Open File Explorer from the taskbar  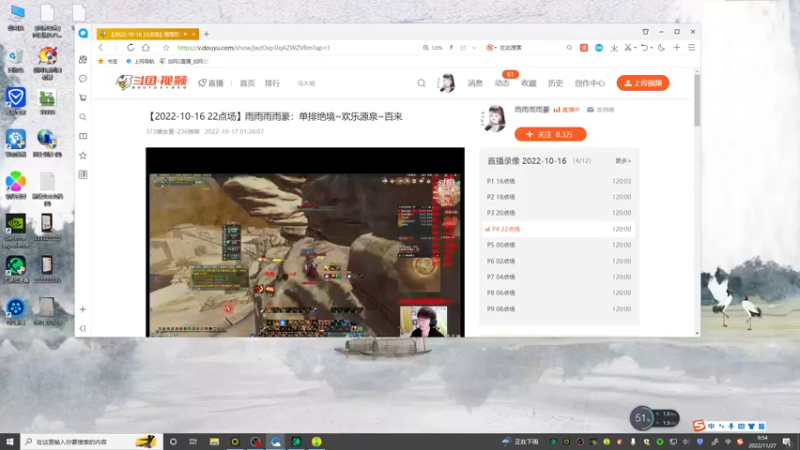click(214, 442)
